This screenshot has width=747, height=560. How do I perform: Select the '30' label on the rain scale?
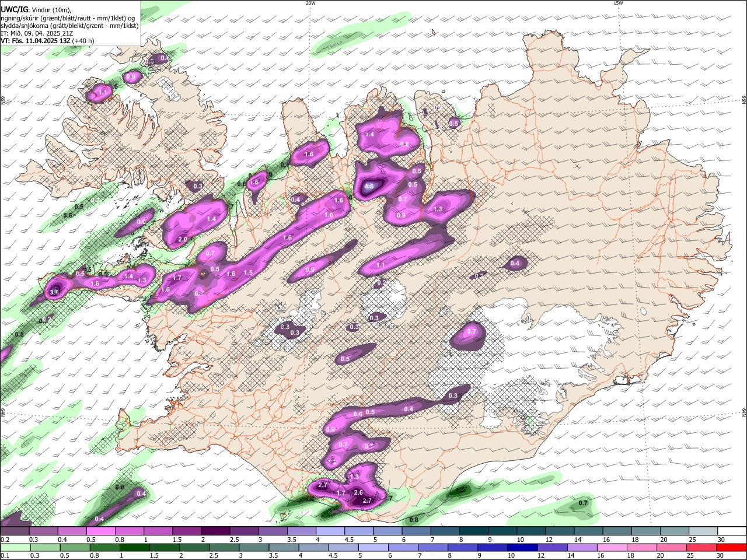point(721,556)
